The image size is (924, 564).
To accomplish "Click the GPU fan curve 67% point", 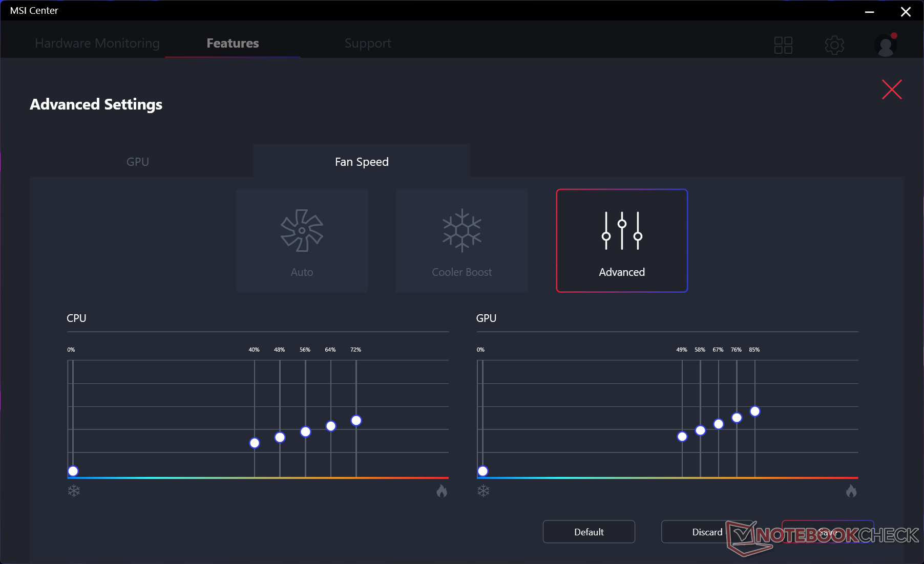I will tap(719, 424).
